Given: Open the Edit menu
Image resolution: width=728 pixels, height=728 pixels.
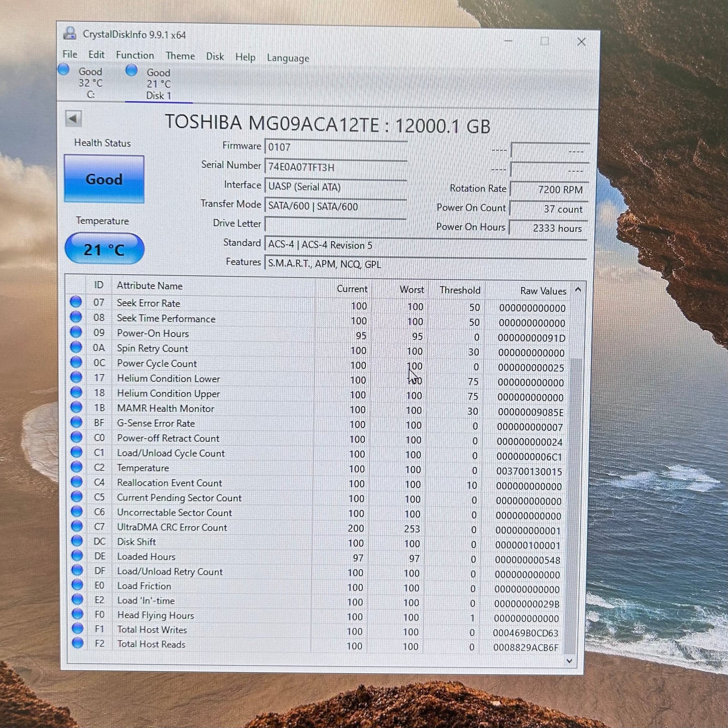Looking at the screenshot, I should pos(96,55).
